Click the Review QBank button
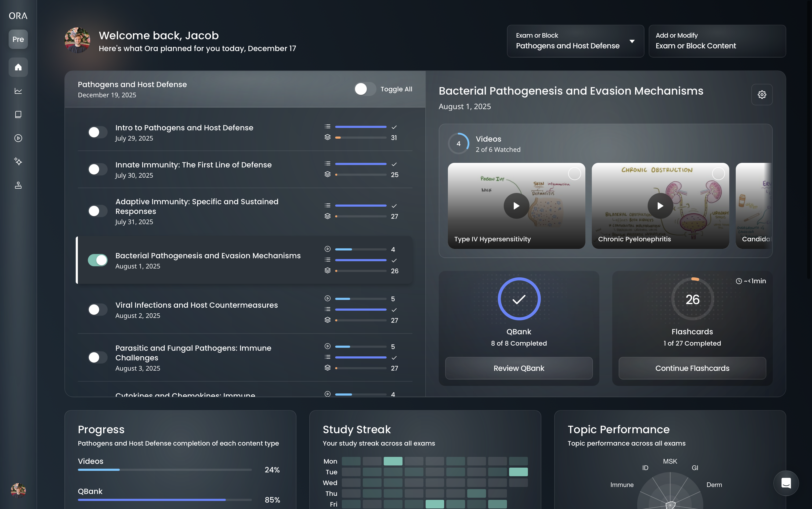 (518, 368)
